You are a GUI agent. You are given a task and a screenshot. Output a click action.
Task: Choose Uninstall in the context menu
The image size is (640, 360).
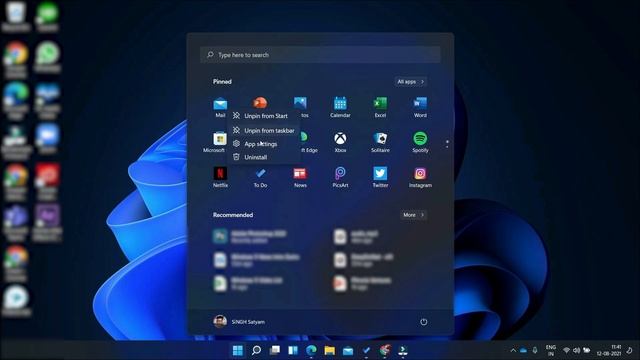[x=264, y=157]
